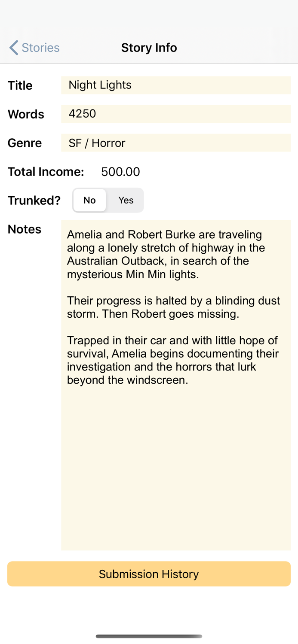Open the Submission History
The width and height of the screenshot is (298, 644).
click(x=149, y=574)
